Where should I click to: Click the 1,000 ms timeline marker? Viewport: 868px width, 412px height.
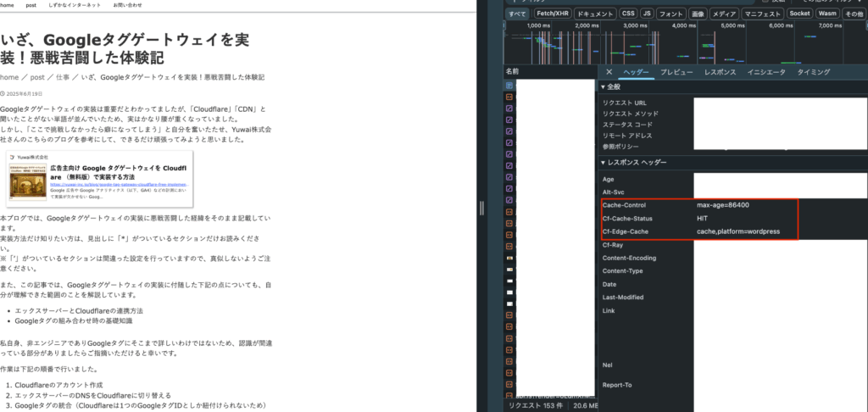tap(538, 25)
